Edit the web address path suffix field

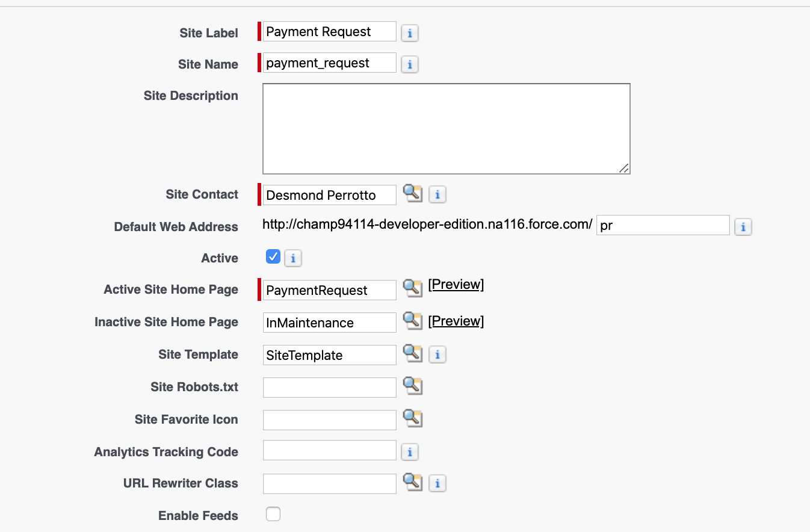pos(662,226)
